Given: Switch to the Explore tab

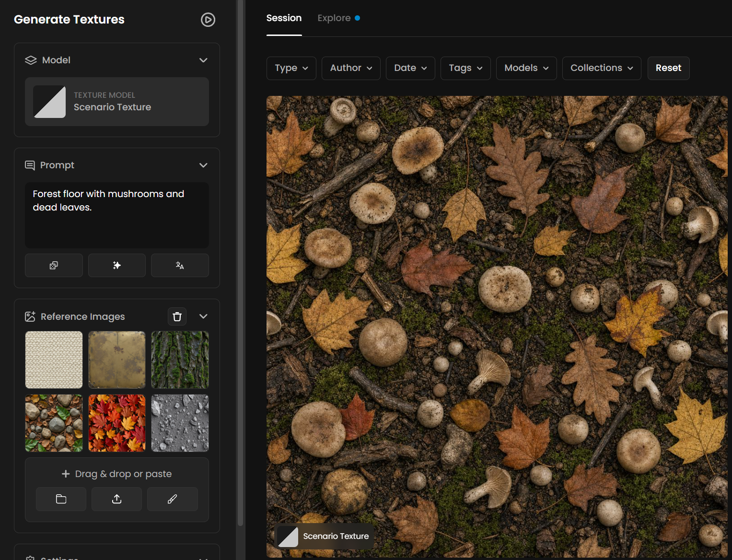Looking at the screenshot, I should pos(338,18).
